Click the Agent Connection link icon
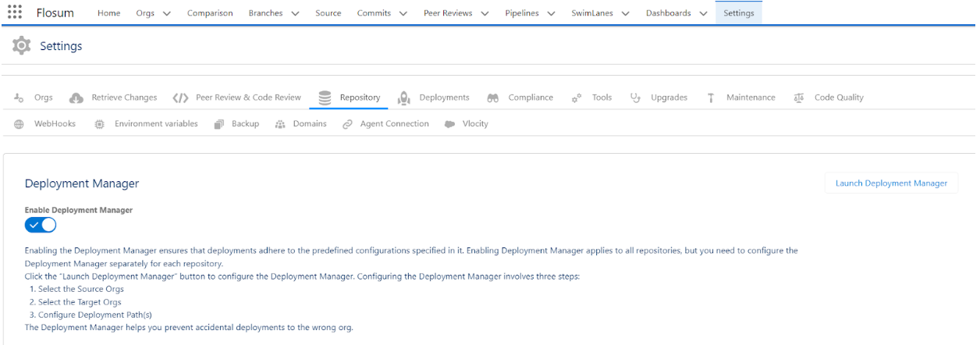Image resolution: width=980 pixels, height=345 pixels. point(347,124)
